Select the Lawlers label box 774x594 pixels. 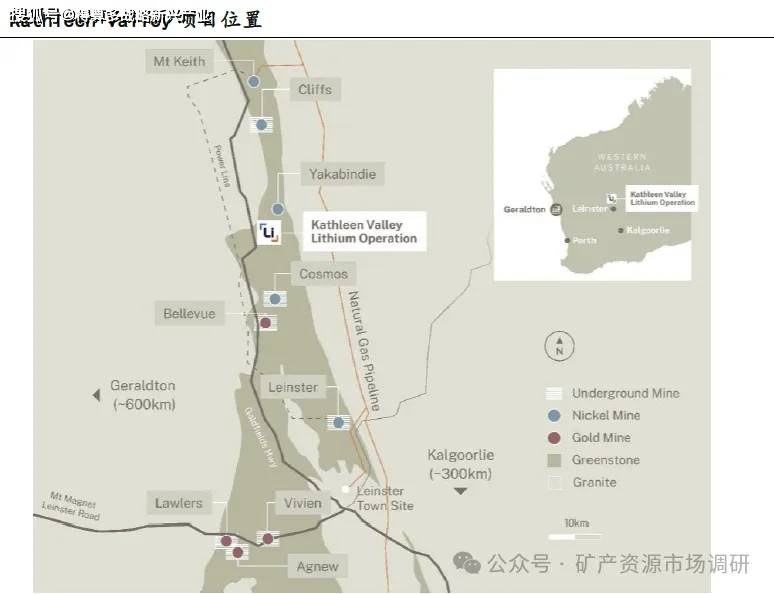click(x=179, y=503)
